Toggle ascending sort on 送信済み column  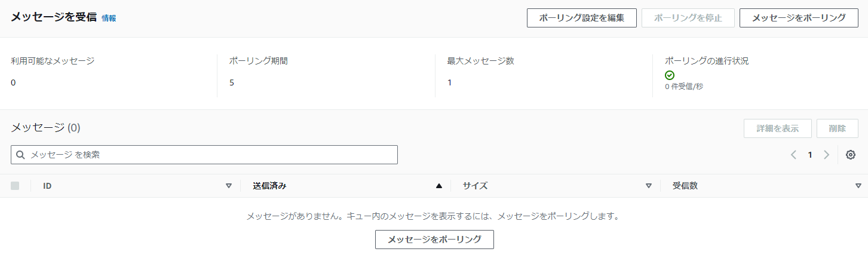[x=439, y=186]
